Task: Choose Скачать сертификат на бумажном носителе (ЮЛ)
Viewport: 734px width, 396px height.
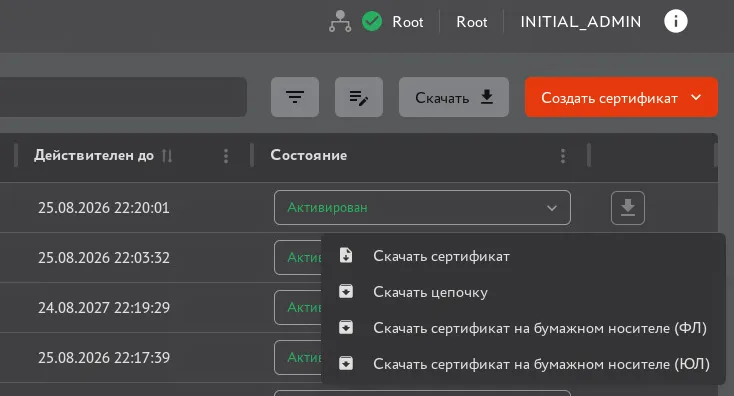Action: point(523,364)
